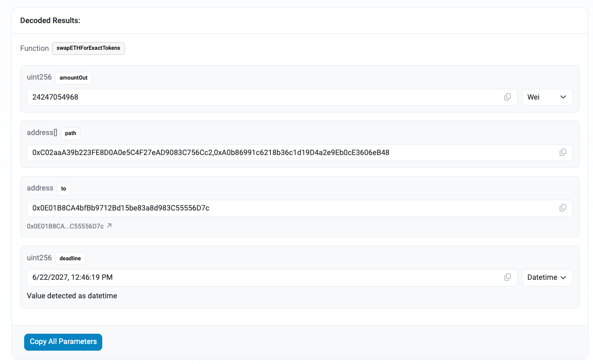Click the external link arrow beside 0x0E01B8CA...C55556D7c
Viewport: 593px width, 364px height.
[109, 226]
